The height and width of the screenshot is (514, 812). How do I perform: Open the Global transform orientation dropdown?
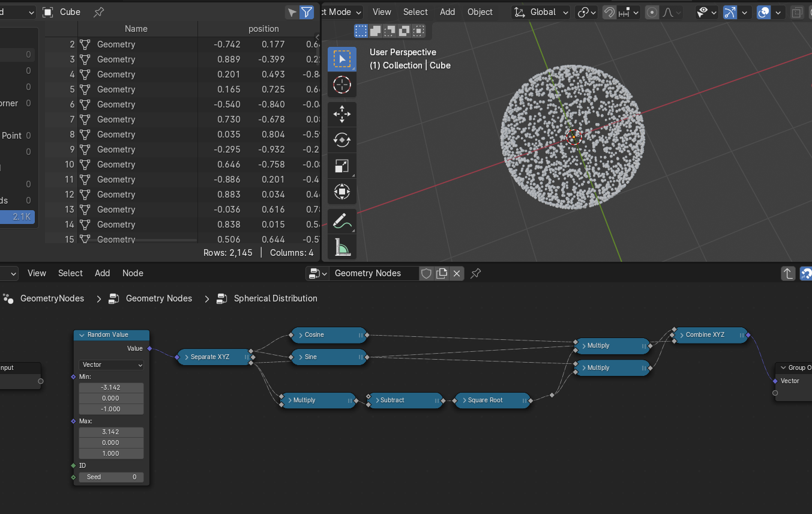point(543,12)
